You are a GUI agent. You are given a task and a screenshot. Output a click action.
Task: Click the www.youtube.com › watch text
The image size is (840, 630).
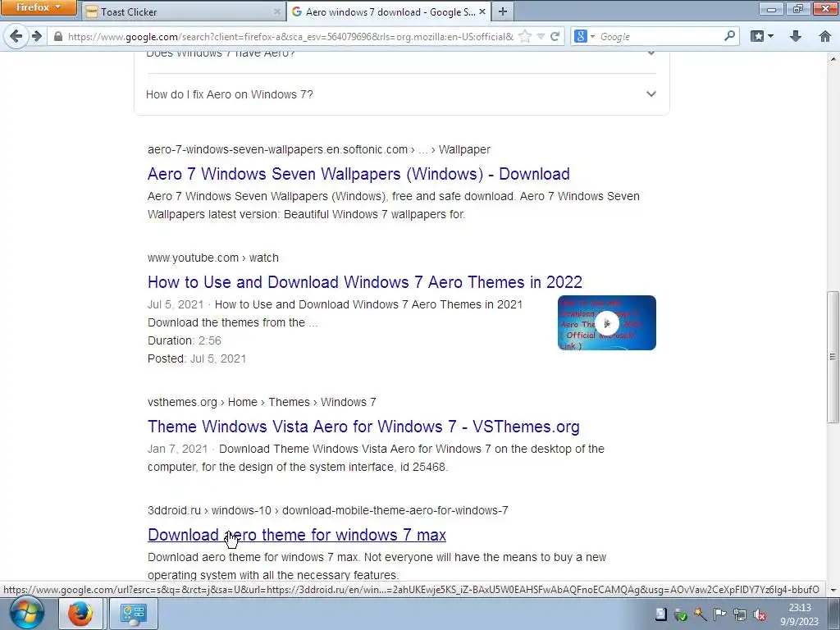[x=212, y=258]
